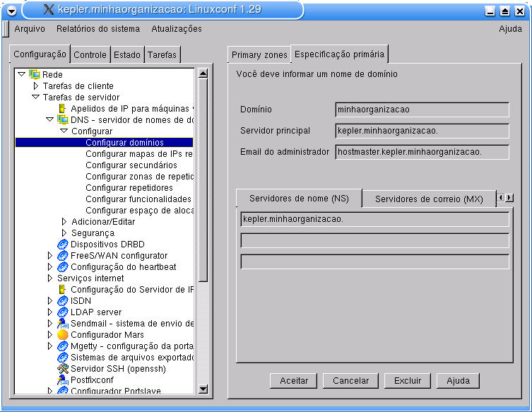
Task: Open the Arquivo menu
Action: click(x=30, y=29)
